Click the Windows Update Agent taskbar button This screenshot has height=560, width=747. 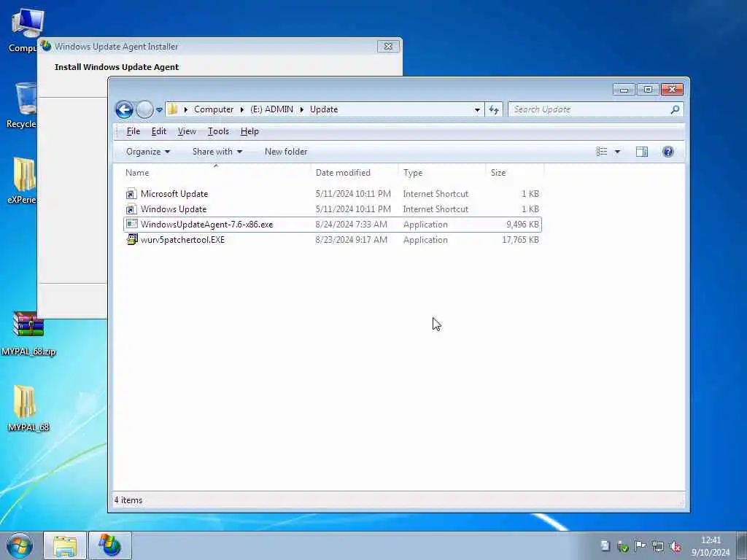coord(110,545)
